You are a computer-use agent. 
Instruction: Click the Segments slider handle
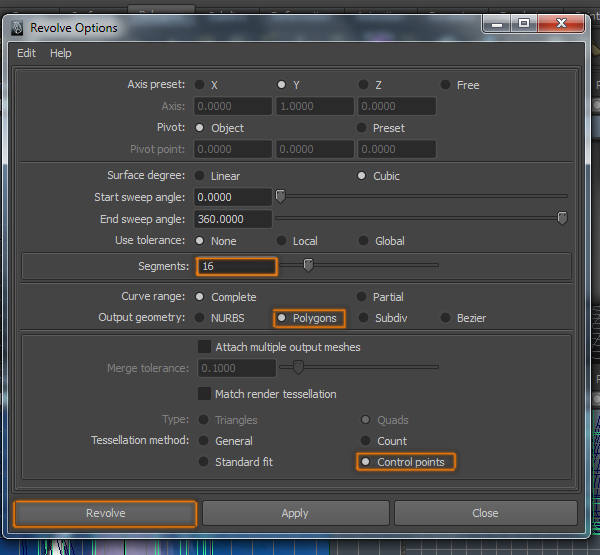point(308,265)
